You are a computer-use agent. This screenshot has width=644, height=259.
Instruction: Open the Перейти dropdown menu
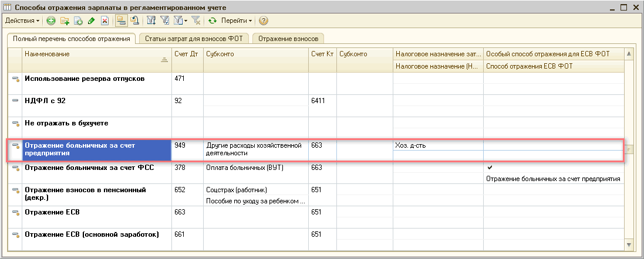pos(237,21)
